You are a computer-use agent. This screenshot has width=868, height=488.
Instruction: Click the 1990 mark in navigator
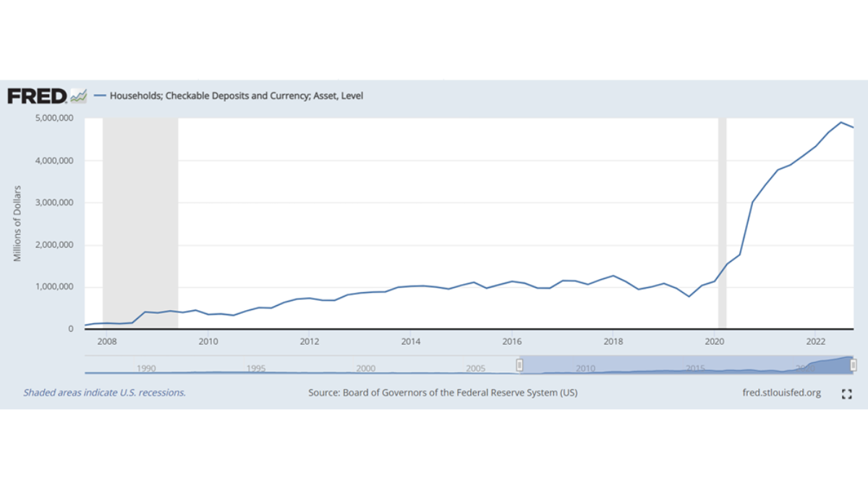coord(146,368)
